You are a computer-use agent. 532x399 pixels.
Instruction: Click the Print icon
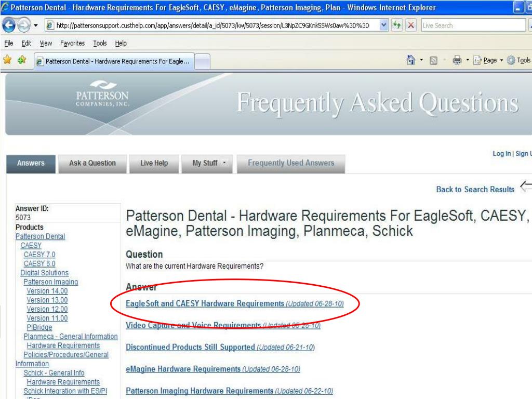pos(457,60)
